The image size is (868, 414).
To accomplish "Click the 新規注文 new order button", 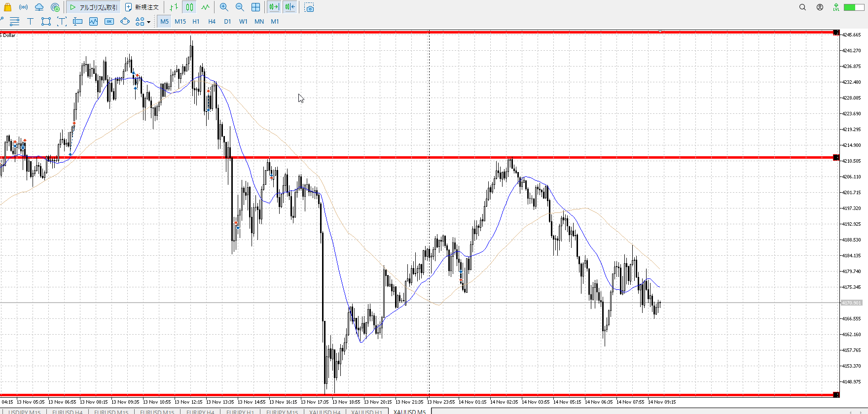I will click(142, 7).
